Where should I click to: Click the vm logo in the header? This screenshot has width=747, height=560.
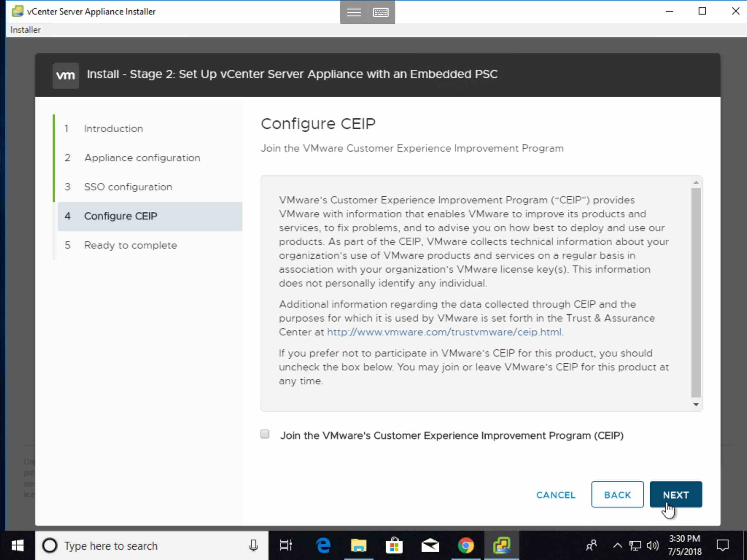point(66,75)
